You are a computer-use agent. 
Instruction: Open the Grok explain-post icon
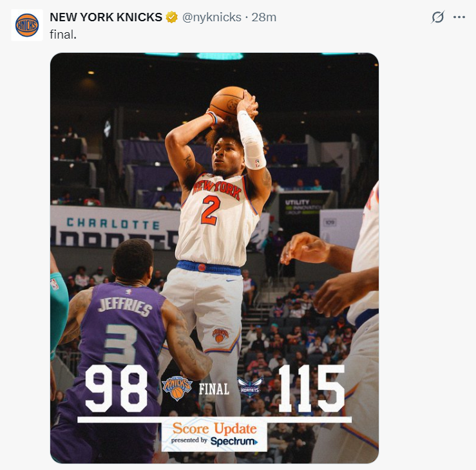438,17
